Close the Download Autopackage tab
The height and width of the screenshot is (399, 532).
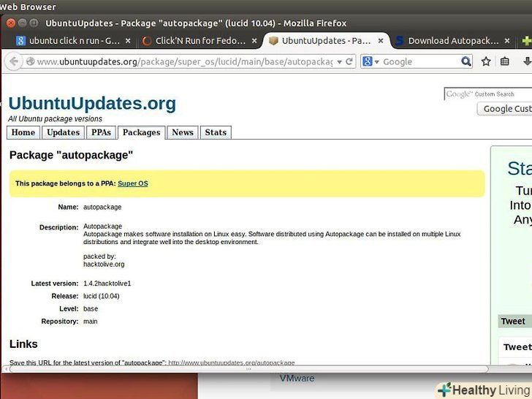point(507,41)
